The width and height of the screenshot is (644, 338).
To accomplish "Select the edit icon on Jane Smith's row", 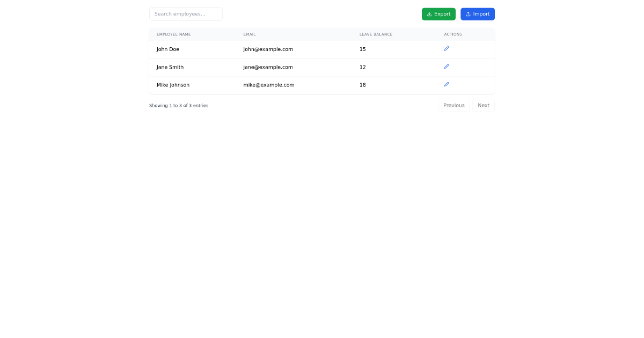I will point(447,66).
